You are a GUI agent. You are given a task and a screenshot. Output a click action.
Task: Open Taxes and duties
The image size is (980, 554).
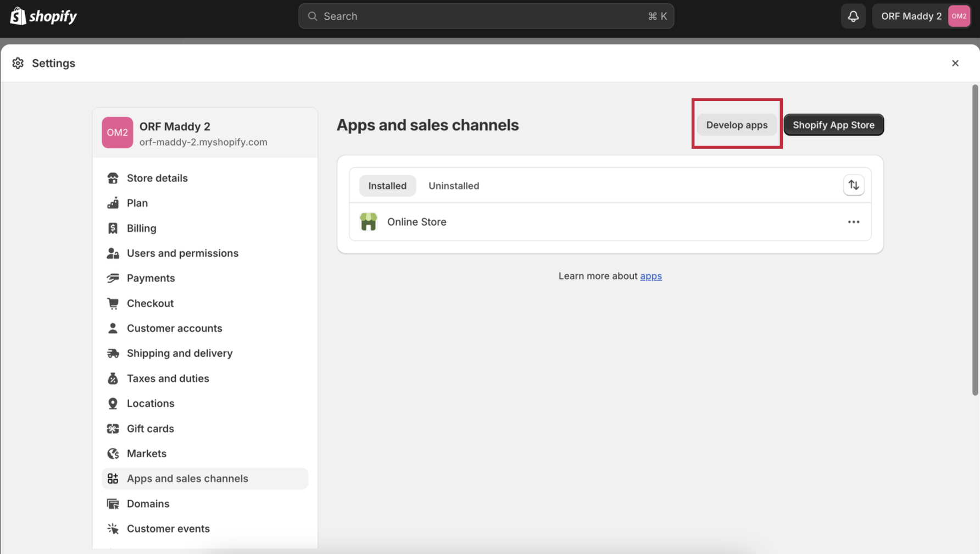205,378
